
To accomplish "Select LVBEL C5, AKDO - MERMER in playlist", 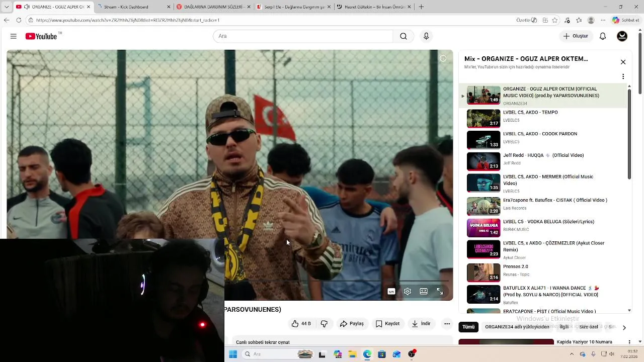I will (544, 183).
